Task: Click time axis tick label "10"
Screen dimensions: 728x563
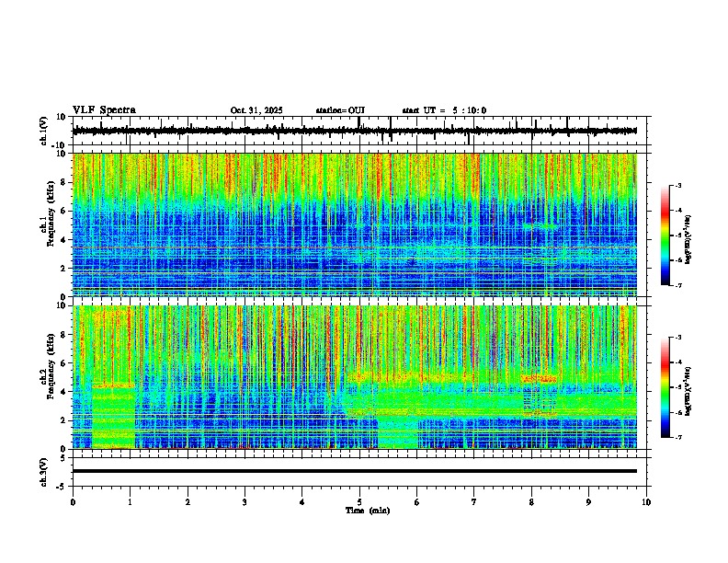Action: click(646, 502)
